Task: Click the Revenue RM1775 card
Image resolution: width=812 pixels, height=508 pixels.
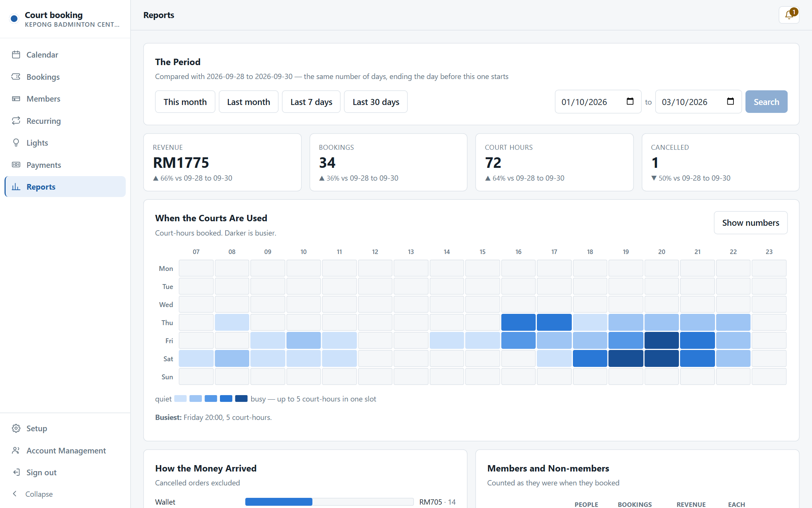Action: 223,162
